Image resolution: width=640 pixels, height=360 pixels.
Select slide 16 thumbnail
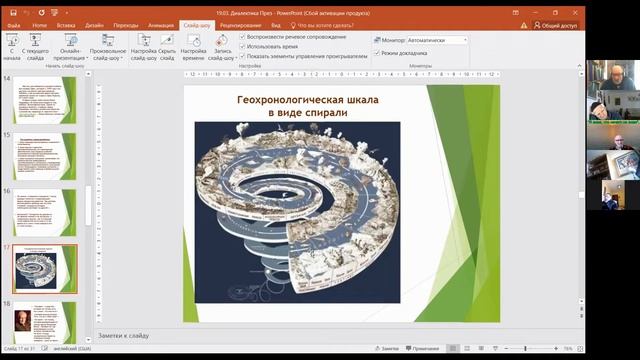click(44, 213)
